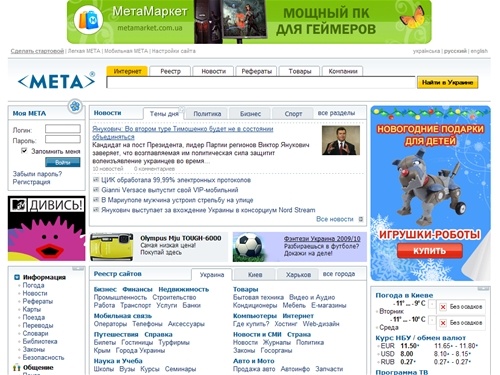Open the Сделать стартовой link
Viewport: 500px width, 375px height.
pos(37,51)
